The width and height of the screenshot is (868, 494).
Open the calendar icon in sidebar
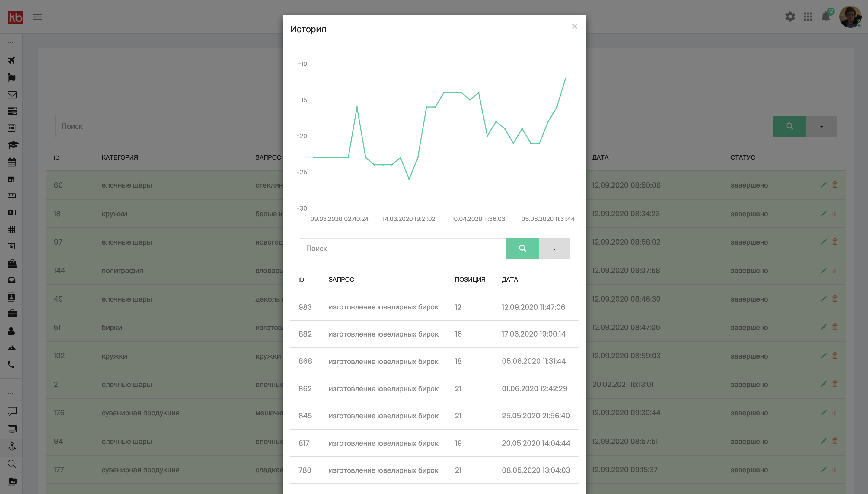pyautogui.click(x=12, y=162)
